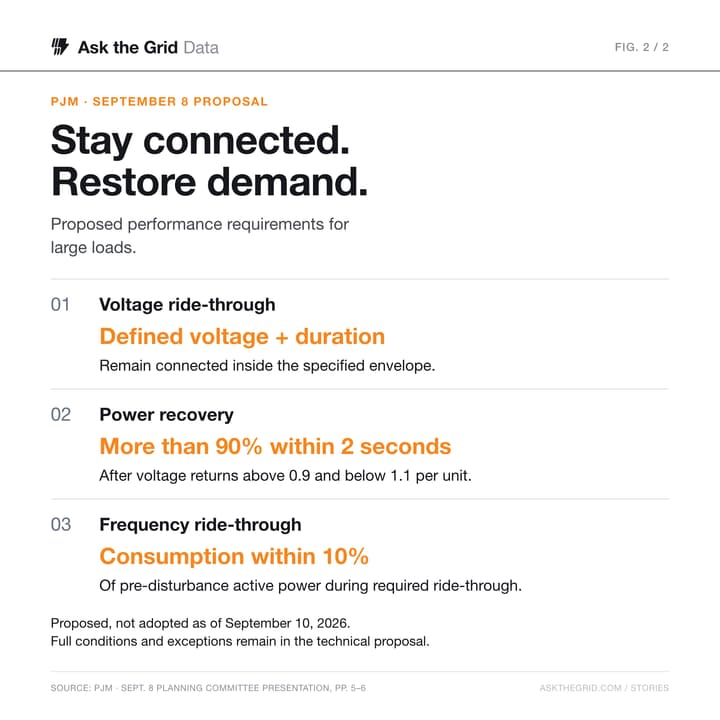The width and height of the screenshot is (720, 720).
Task: Click the orange 'Consumption within 10%' text
Action: pyautogui.click(x=234, y=556)
